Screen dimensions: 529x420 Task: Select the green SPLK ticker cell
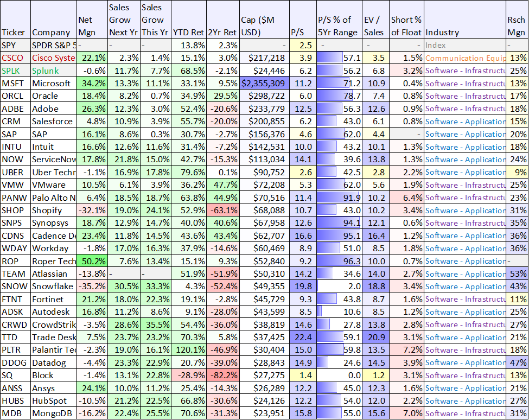[15, 71]
